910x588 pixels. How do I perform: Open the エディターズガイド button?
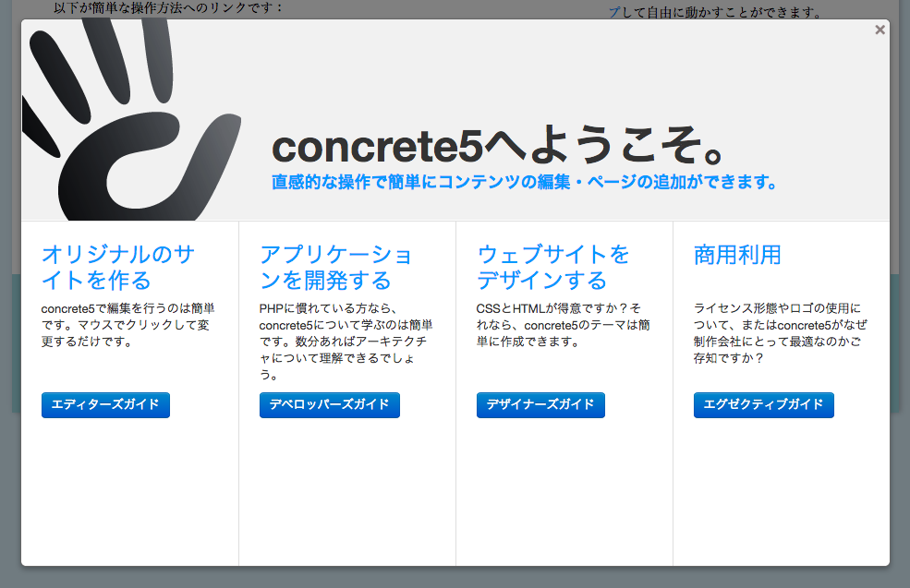105,404
